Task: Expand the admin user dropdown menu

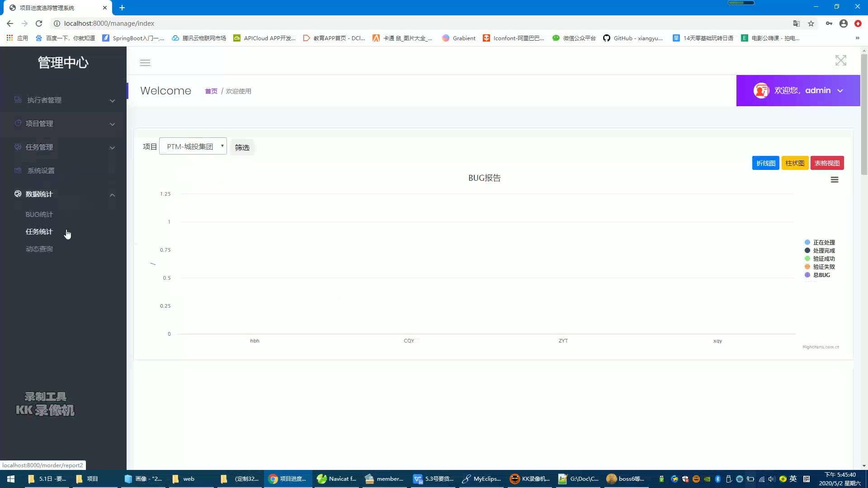Action: coord(840,90)
